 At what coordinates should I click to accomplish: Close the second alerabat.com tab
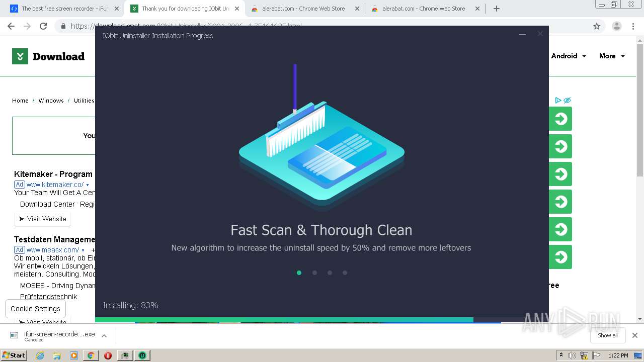point(477,9)
